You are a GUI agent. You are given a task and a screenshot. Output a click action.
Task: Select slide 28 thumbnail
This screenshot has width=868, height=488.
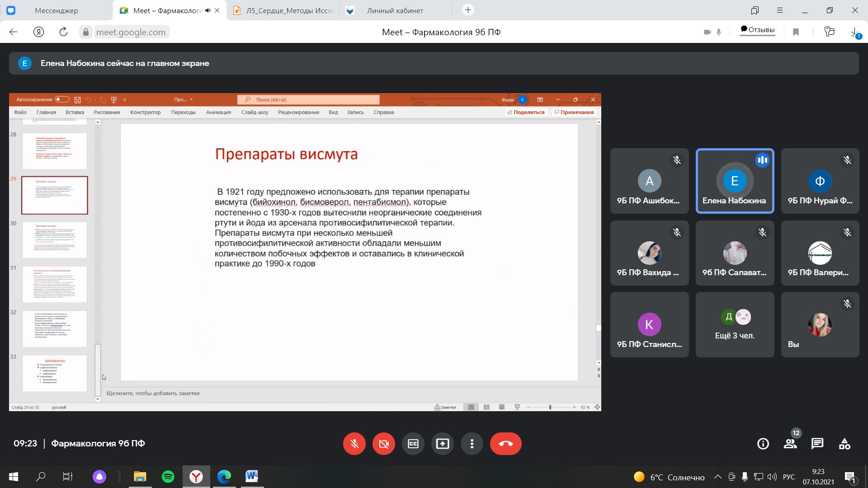click(x=55, y=150)
